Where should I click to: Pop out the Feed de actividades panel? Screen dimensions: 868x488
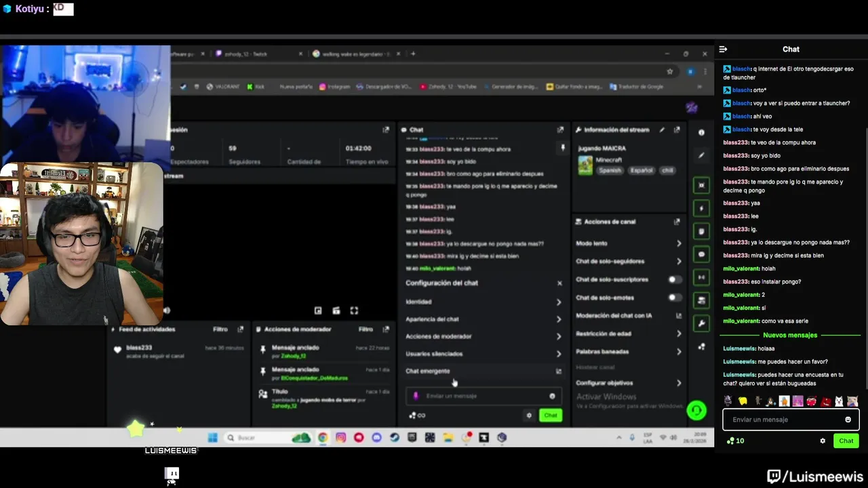pos(240,329)
